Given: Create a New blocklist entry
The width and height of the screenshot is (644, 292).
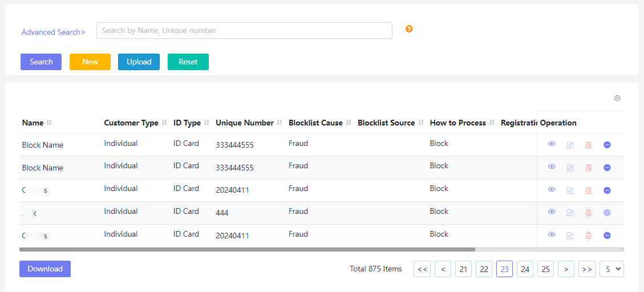Looking at the screenshot, I should [x=90, y=62].
